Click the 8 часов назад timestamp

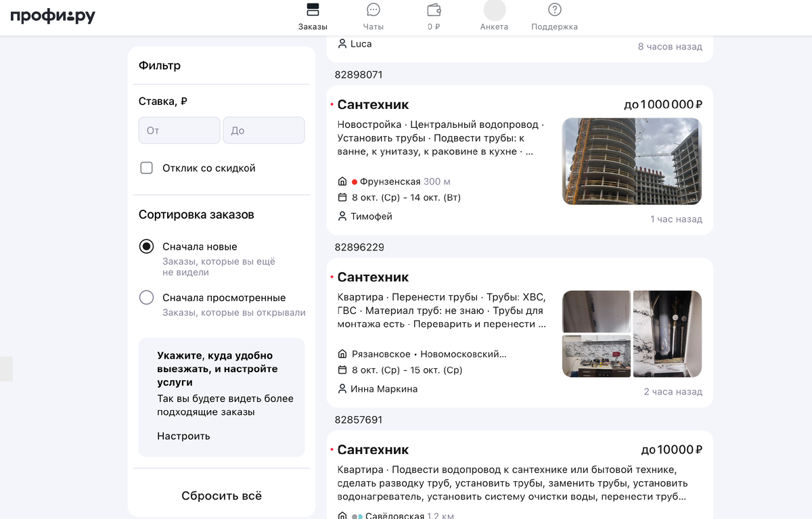[671, 47]
